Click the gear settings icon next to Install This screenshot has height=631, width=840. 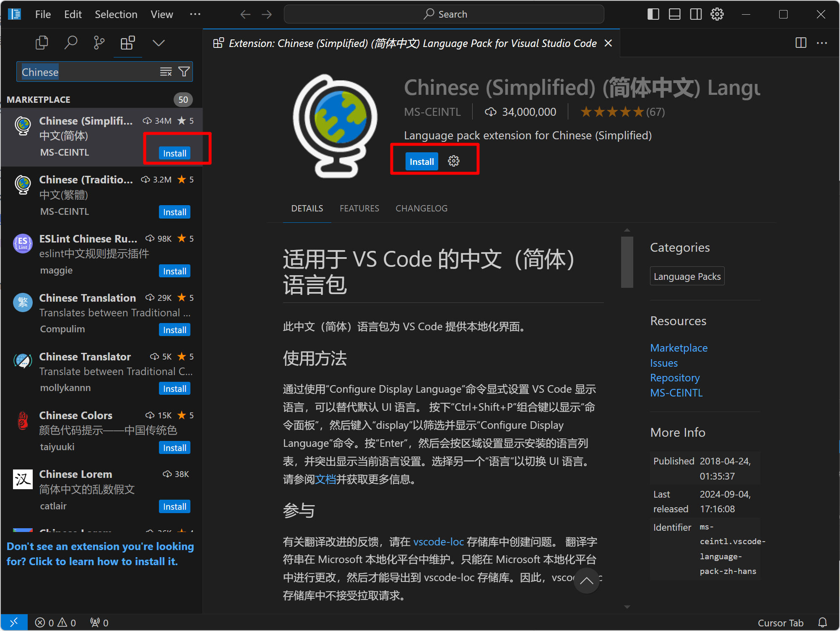coord(454,161)
